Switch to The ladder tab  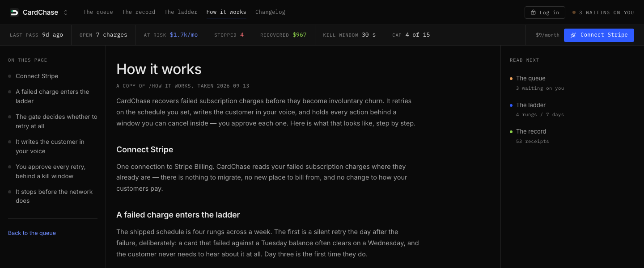(181, 13)
